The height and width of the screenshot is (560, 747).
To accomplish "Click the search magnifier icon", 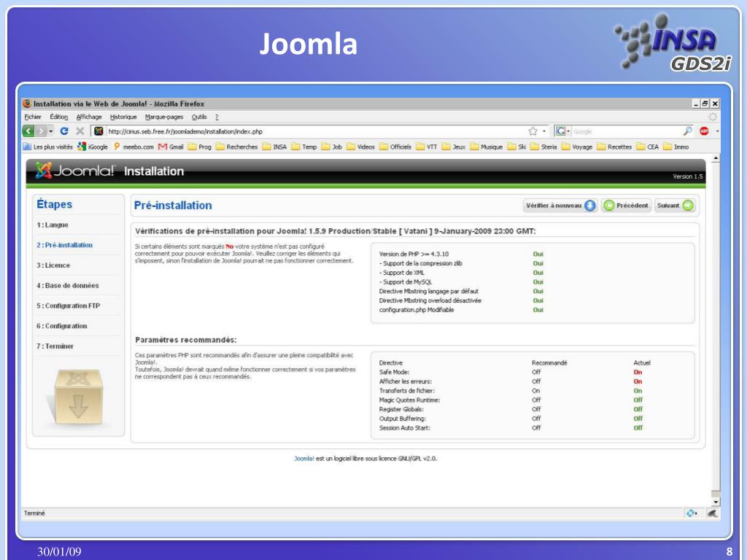I will [687, 131].
